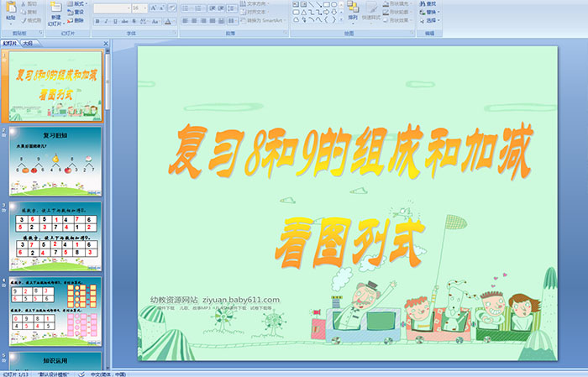
Task: Click Convert to SmartArt button
Action: [265, 20]
